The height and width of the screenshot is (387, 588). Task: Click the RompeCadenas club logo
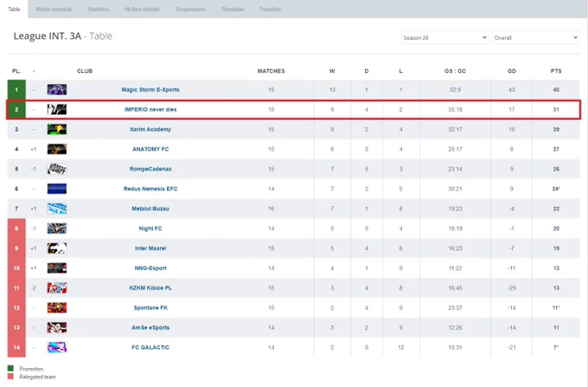pos(57,169)
